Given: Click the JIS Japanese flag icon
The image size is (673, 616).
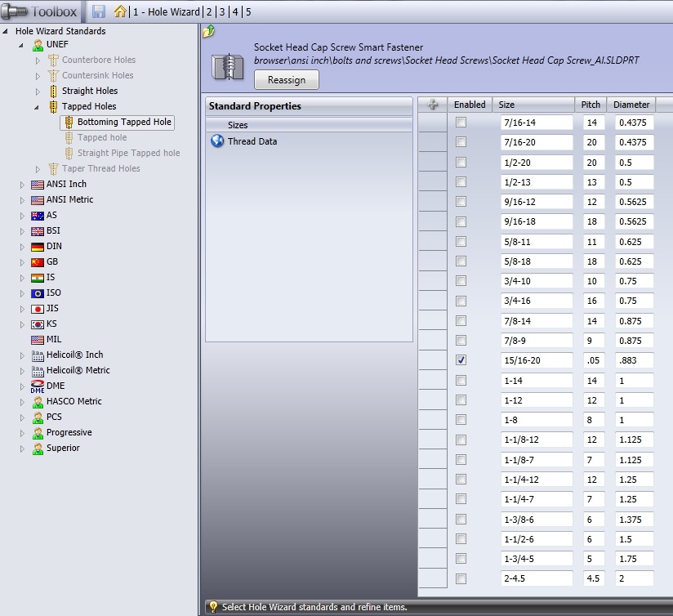Looking at the screenshot, I should tap(38, 309).
